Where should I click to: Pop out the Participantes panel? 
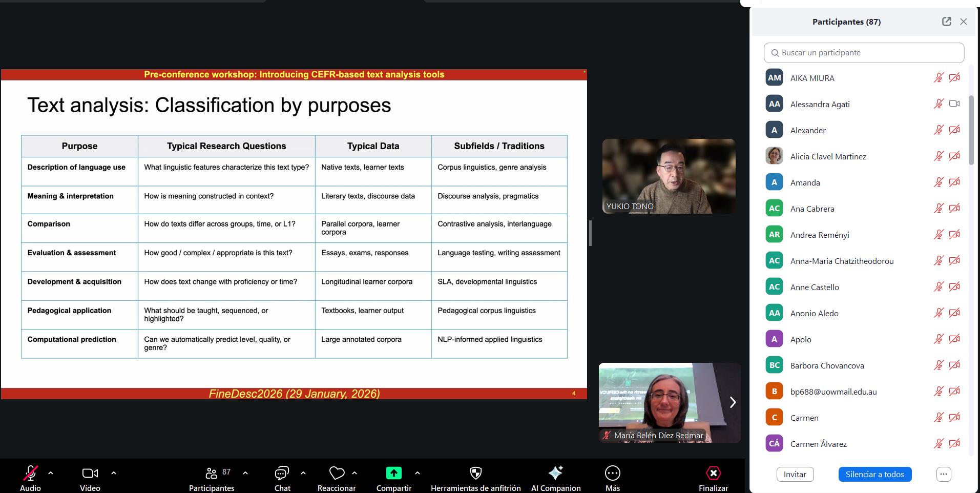pyautogui.click(x=946, y=22)
